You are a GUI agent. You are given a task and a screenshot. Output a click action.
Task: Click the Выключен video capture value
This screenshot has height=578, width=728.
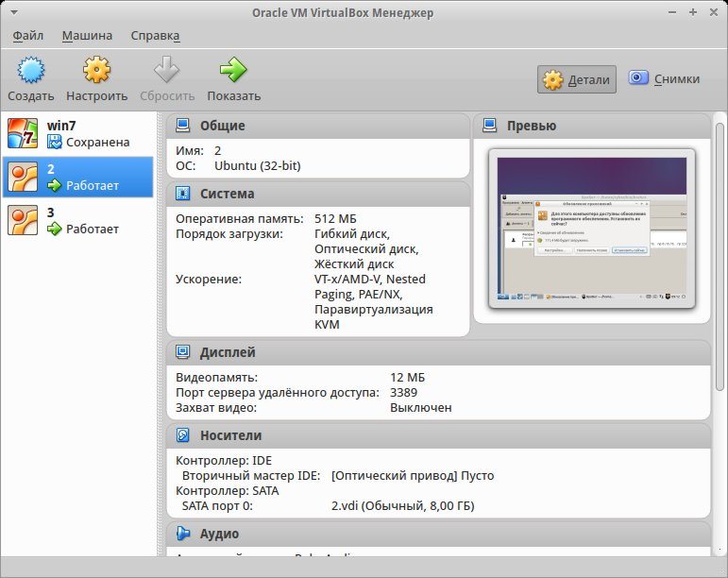(x=420, y=408)
